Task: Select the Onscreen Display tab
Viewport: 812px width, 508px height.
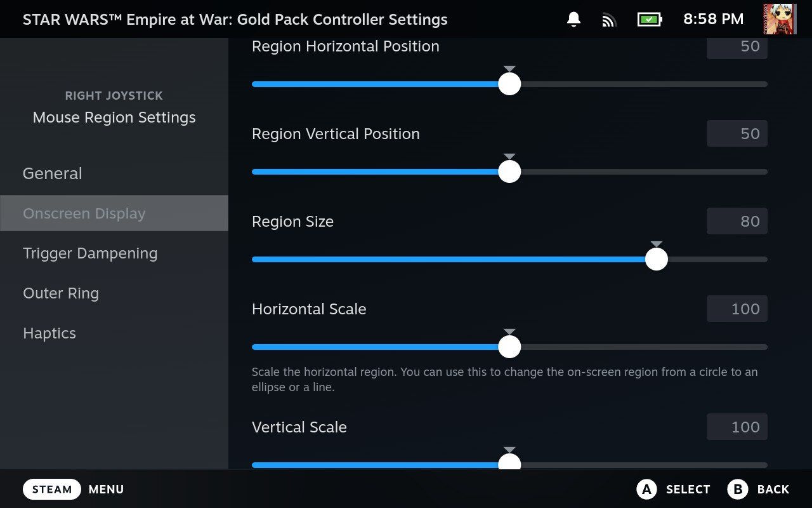Action: pyautogui.click(x=84, y=213)
